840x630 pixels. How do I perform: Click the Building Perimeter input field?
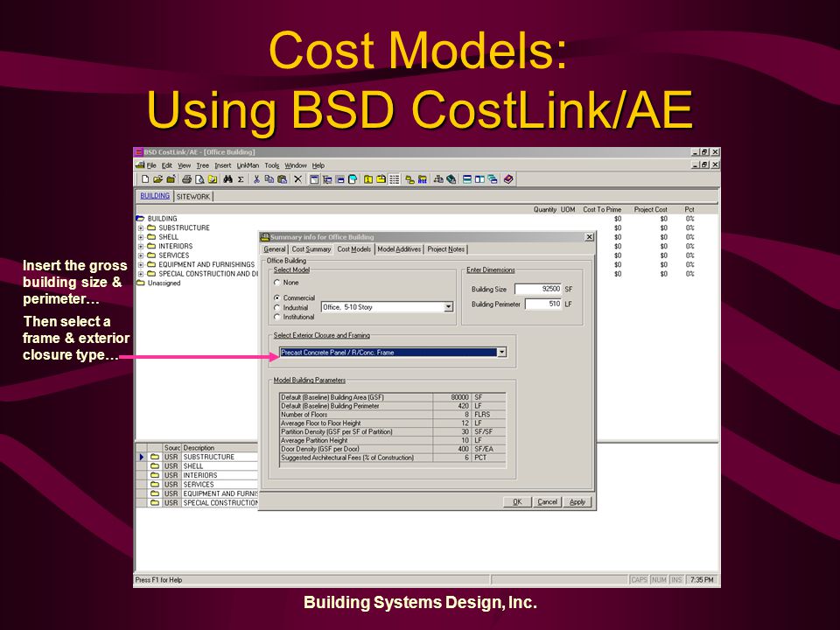[543, 304]
